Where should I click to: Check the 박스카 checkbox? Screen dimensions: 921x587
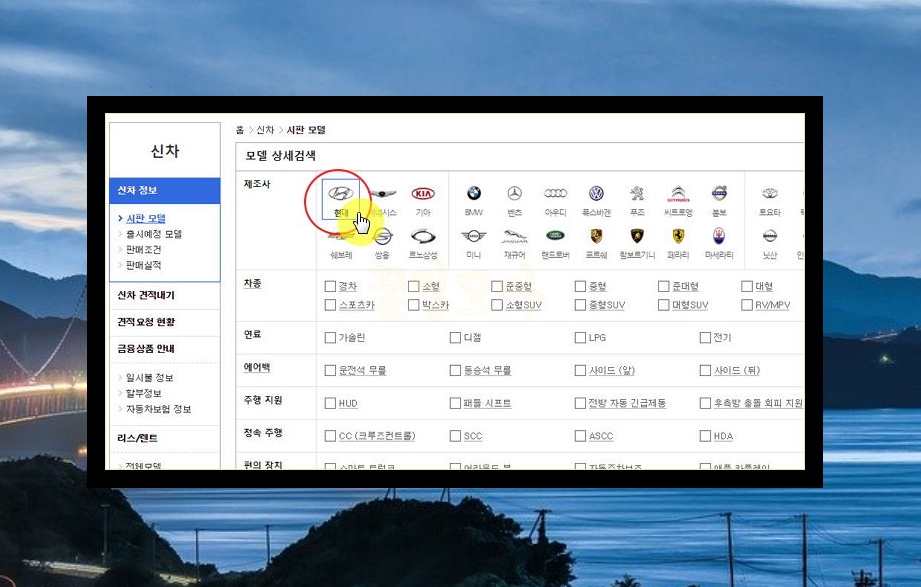coord(414,305)
